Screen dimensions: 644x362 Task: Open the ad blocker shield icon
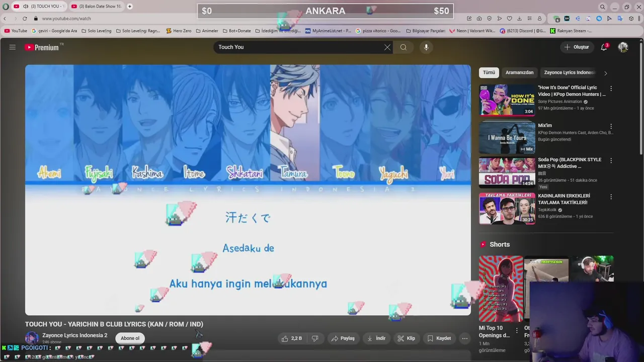point(489,19)
